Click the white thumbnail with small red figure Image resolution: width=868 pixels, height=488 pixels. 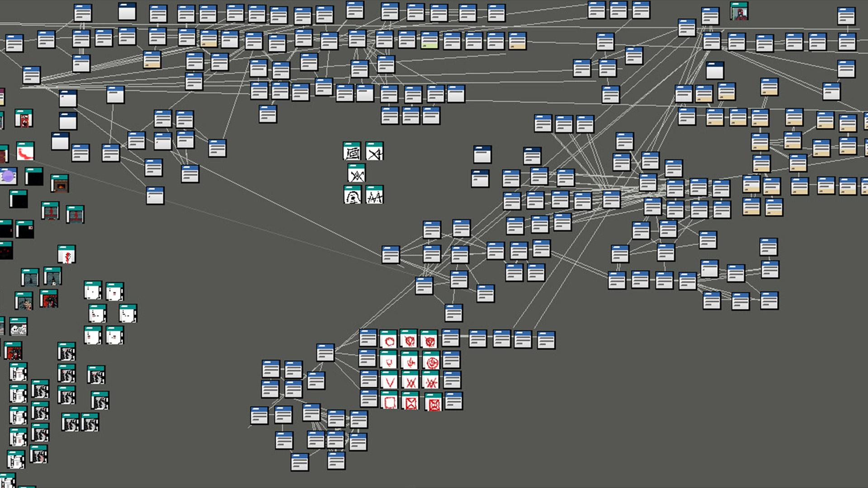[66, 255]
